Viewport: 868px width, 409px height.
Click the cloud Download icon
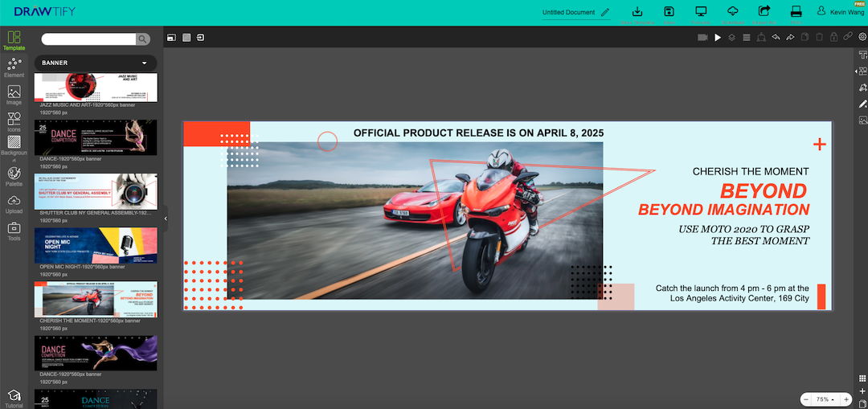coord(732,11)
